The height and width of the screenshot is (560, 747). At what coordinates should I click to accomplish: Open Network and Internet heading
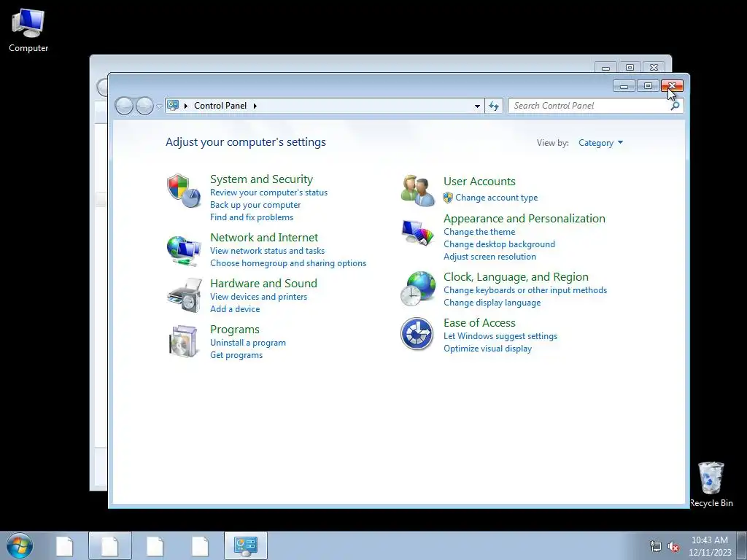(x=264, y=237)
